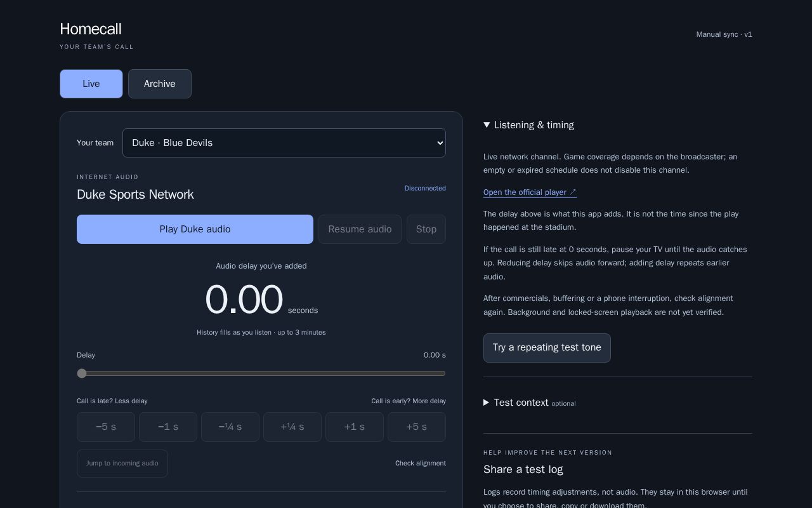
Task: Expand the Test context section
Action: point(529,403)
